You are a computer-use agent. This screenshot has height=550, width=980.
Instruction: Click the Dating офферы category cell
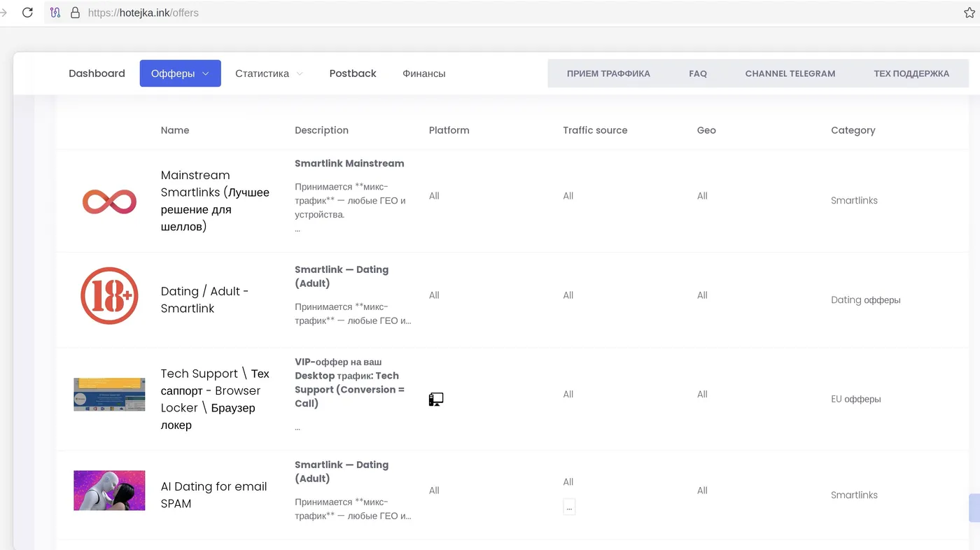865,299
